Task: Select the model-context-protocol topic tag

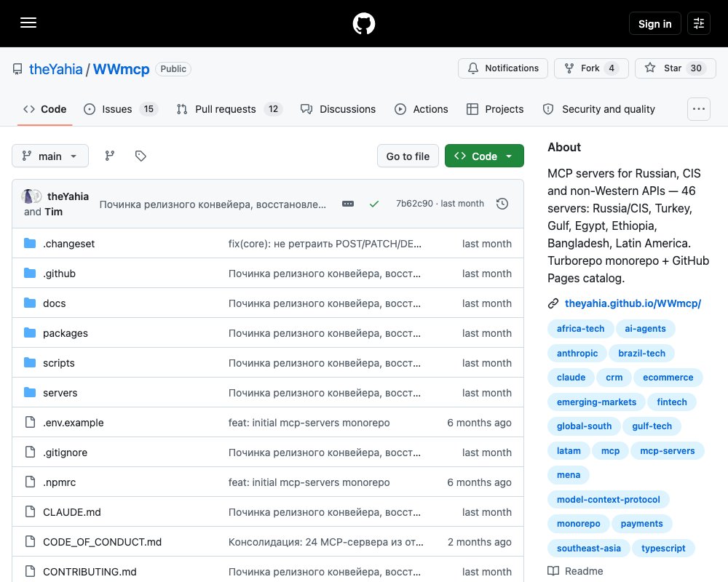Action: [x=608, y=499]
